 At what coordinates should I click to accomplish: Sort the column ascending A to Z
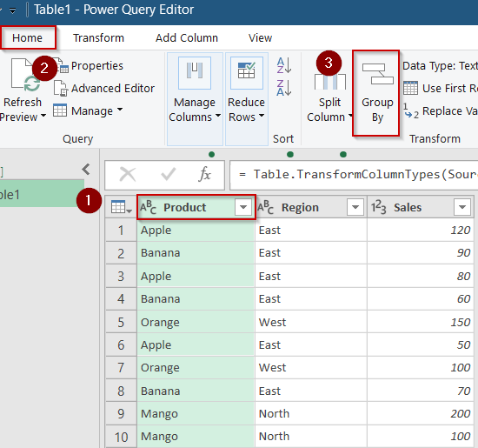pyautogui.click(x=284, y=65)
